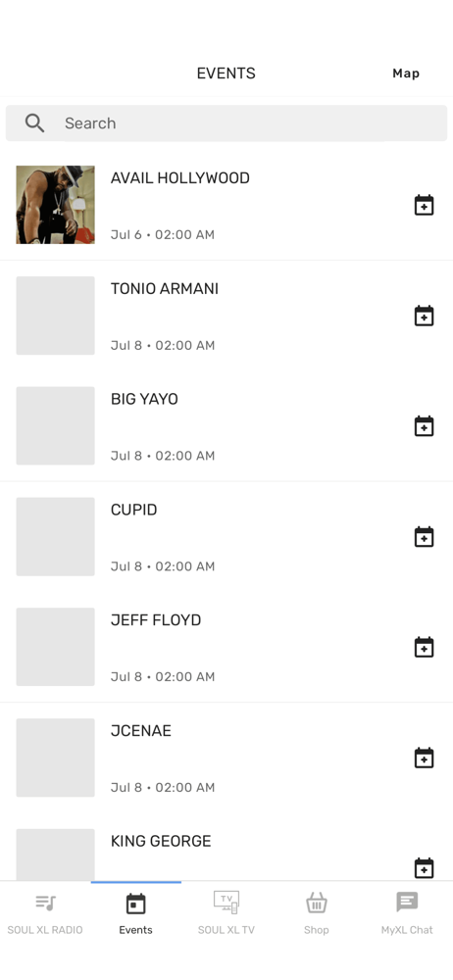The image size is (453, 980).
Task: Switch to SOUL XL RADIO tab
Action: pyautogui.click(x=45, y=913)
